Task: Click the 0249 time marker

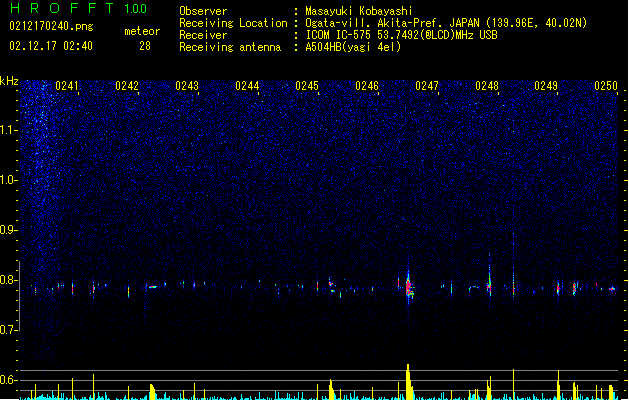Action: [x=546, y=86]
